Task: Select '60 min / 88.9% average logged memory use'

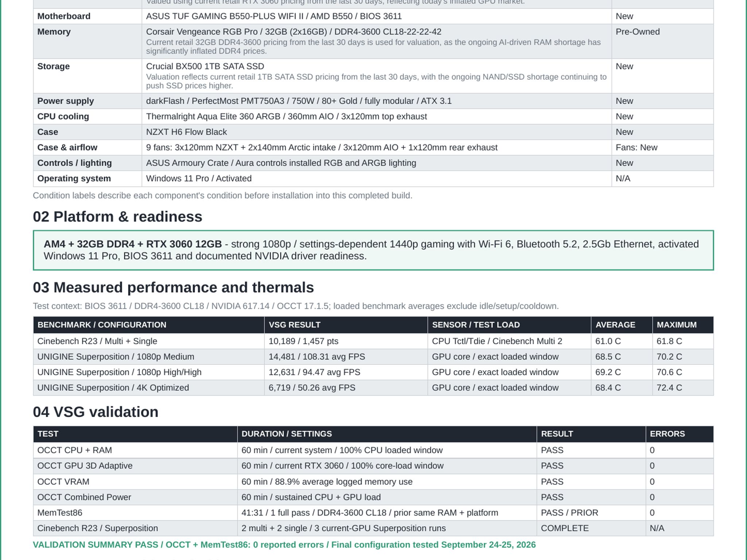Action: tap(327, 482)
